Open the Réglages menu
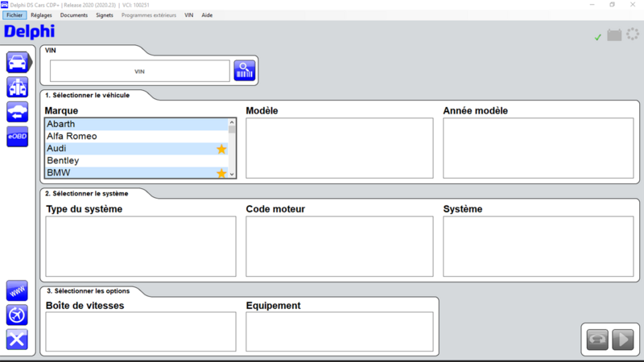The height and width of the screenshot is (362, 644). pos(42,15)
